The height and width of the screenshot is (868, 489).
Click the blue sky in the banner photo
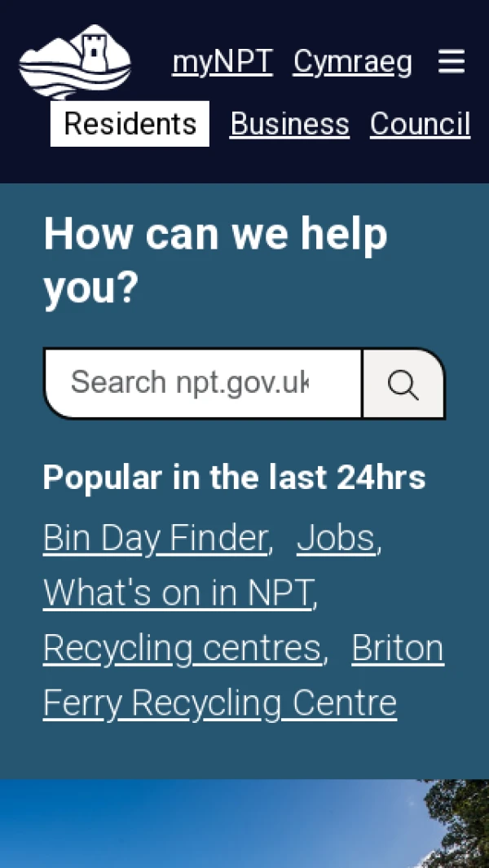click(x=210, y=825)
